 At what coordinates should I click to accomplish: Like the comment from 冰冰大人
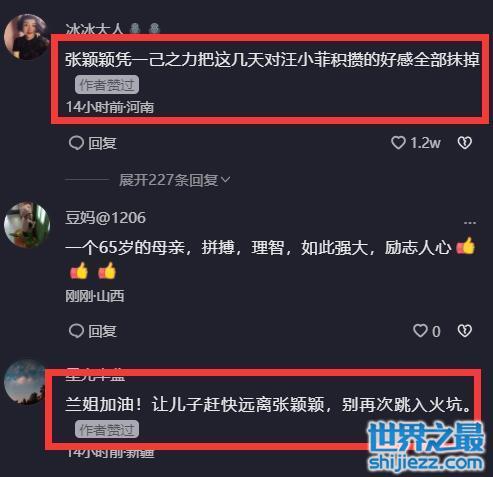398,143
